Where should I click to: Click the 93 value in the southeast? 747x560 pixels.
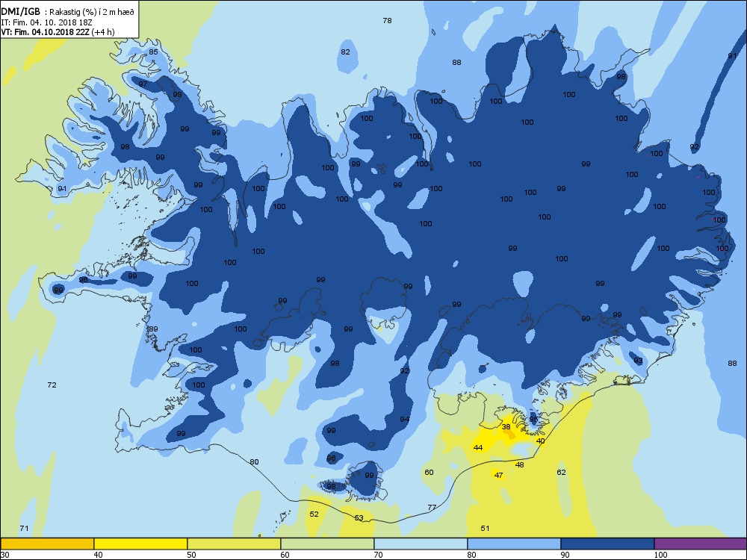tap(638, 361)
